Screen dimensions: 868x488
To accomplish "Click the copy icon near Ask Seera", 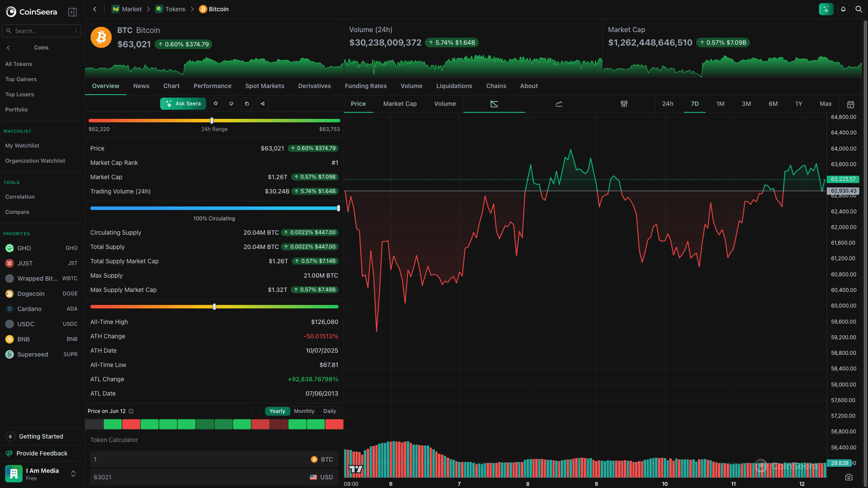I will [247, 104].
